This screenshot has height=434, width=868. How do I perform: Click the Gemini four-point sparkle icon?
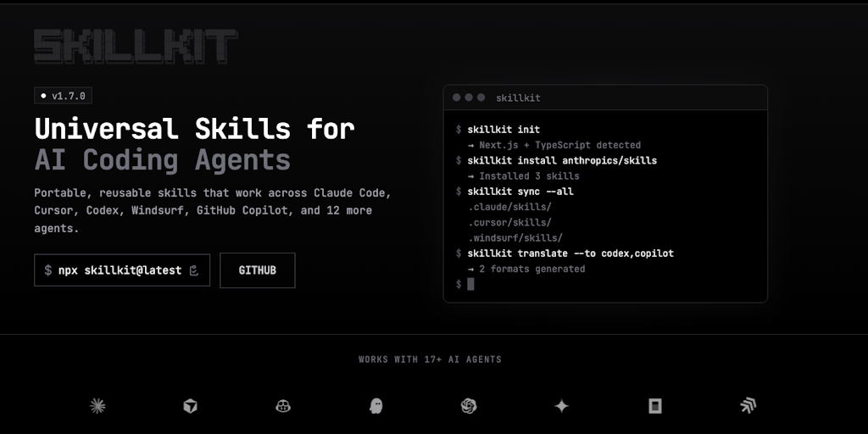[x=562, y=406]
